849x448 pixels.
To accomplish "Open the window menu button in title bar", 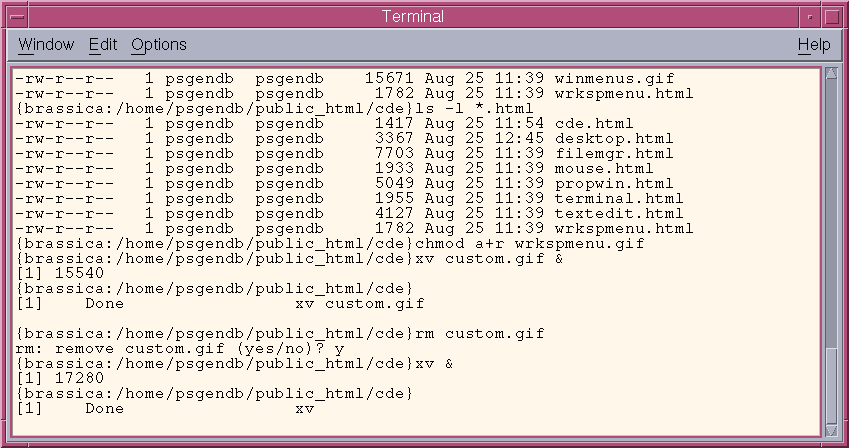I will 17,17.
